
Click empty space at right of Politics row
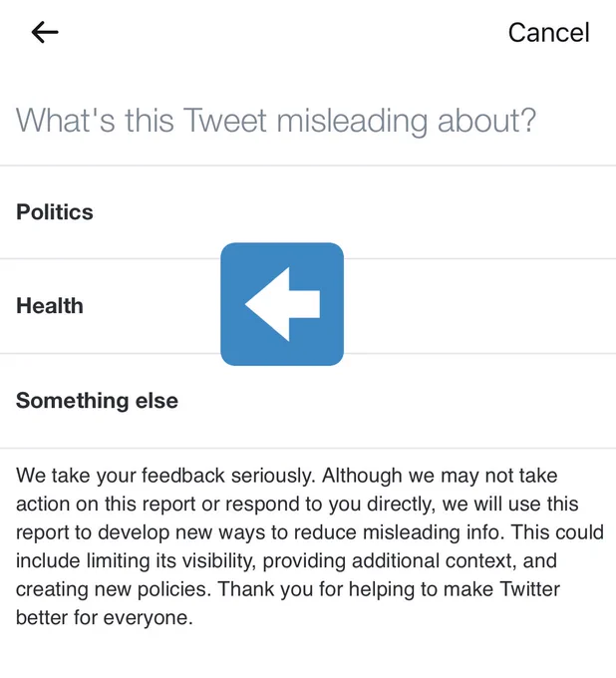point(433,211)
